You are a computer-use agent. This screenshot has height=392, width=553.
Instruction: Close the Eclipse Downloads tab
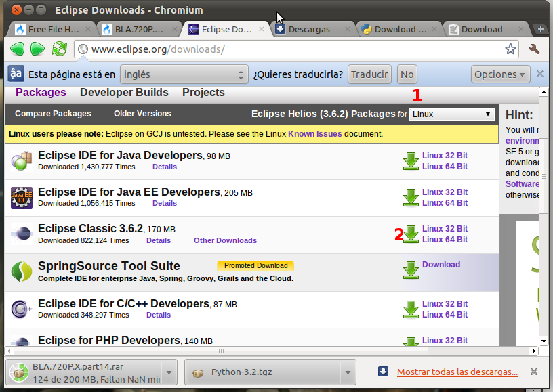click(x=262, y=29)
